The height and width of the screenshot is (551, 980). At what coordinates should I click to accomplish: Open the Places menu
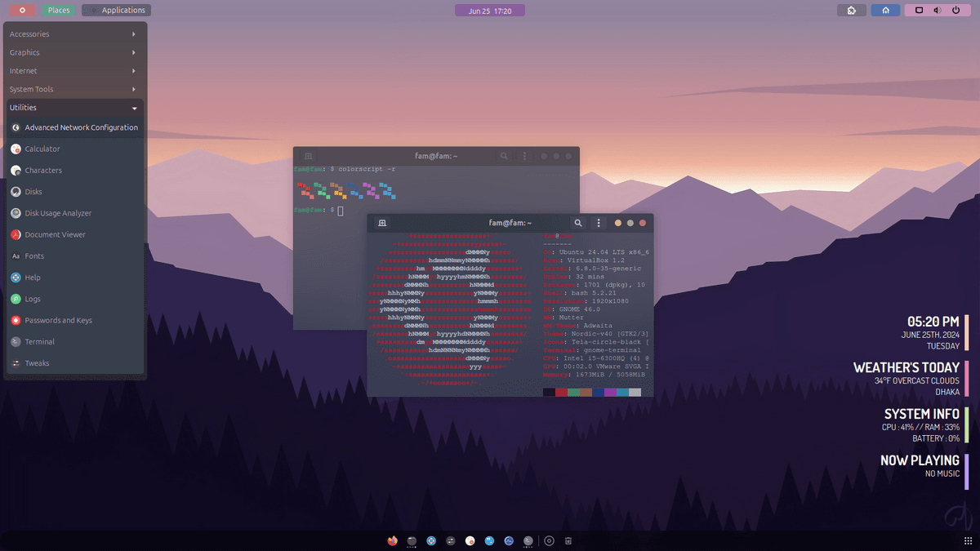pyautogui.click(x=59, y=11)
